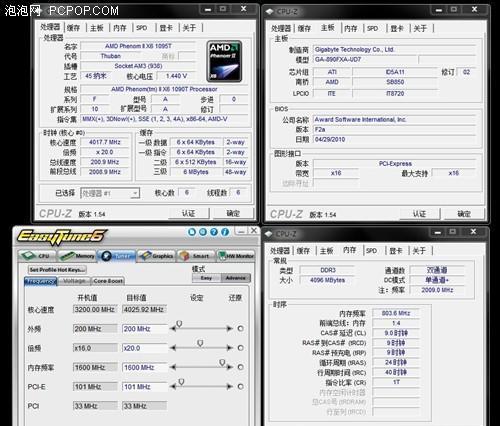Open 内存 tab in the mainboard CPU-Z window
Screen dimensions: 500x426
pyautogui.click(x=351, y=29)
